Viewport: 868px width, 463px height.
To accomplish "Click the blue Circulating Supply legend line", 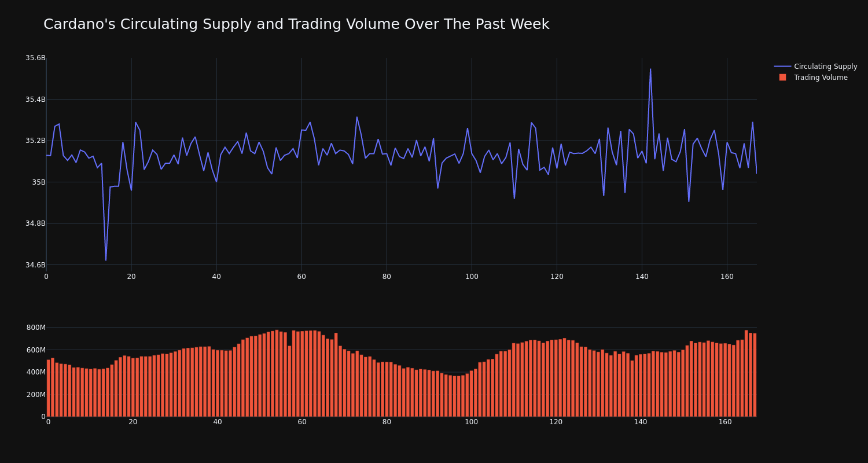I will coord(782,67).
